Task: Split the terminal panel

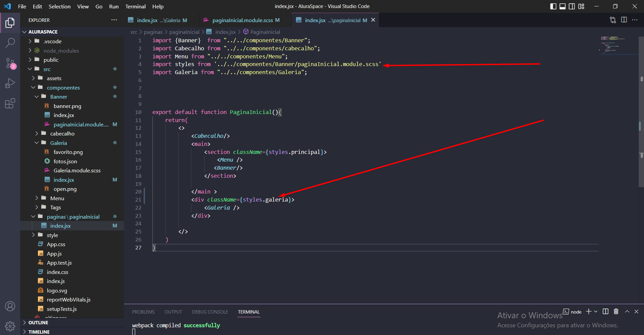Action: [x=605, y=312]
